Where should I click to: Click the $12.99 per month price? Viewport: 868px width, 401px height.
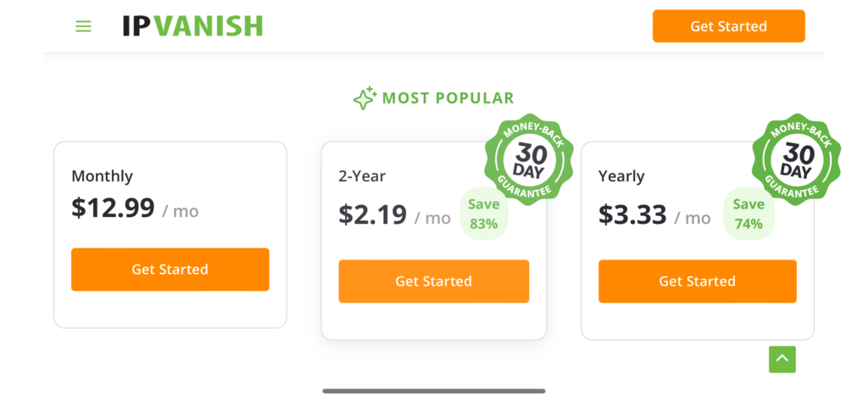pyautogui.click(x=135, y=209)
